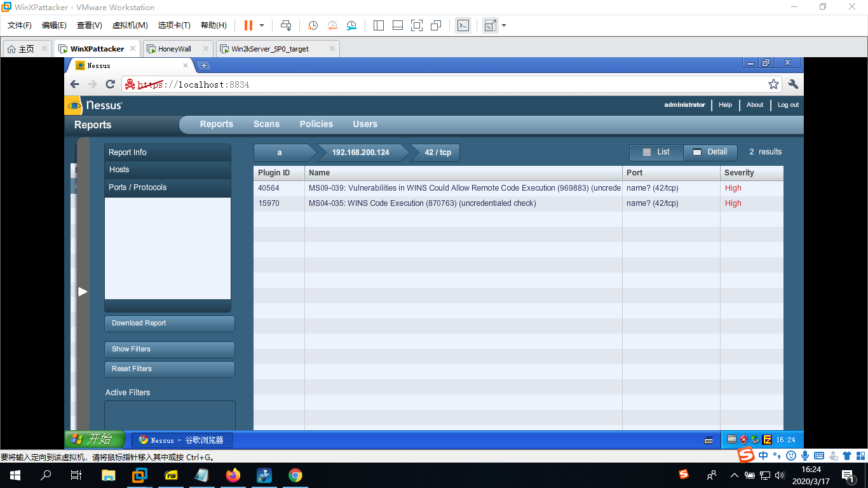Click breadcrumb 'a' report name

pyautogui.click(x=280, y=152)
